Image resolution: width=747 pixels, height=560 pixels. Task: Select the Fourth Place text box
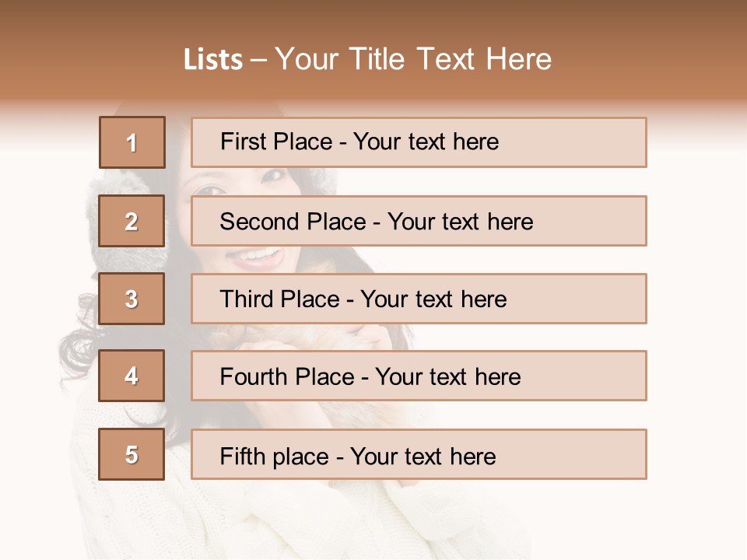419,376
